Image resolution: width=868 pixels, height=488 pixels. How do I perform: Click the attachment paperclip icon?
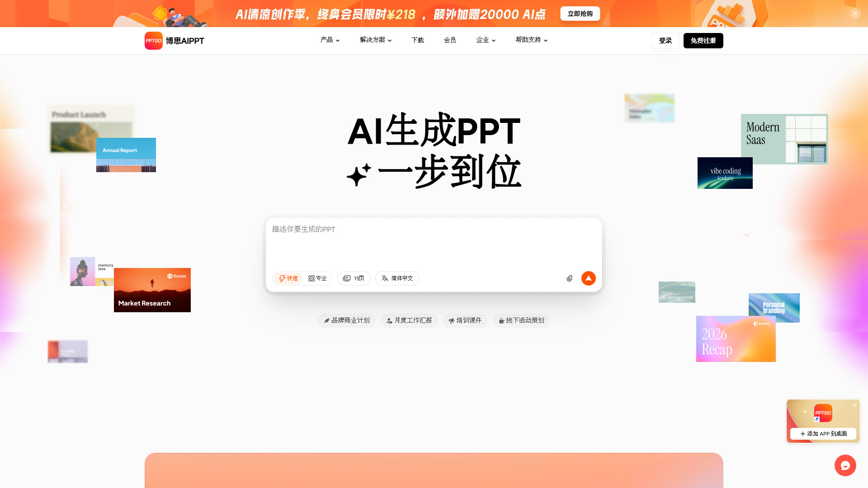click(x=570, y=278)
